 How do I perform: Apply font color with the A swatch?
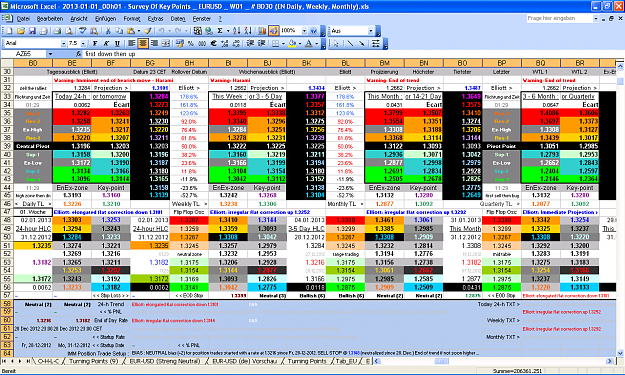point(309,43)
